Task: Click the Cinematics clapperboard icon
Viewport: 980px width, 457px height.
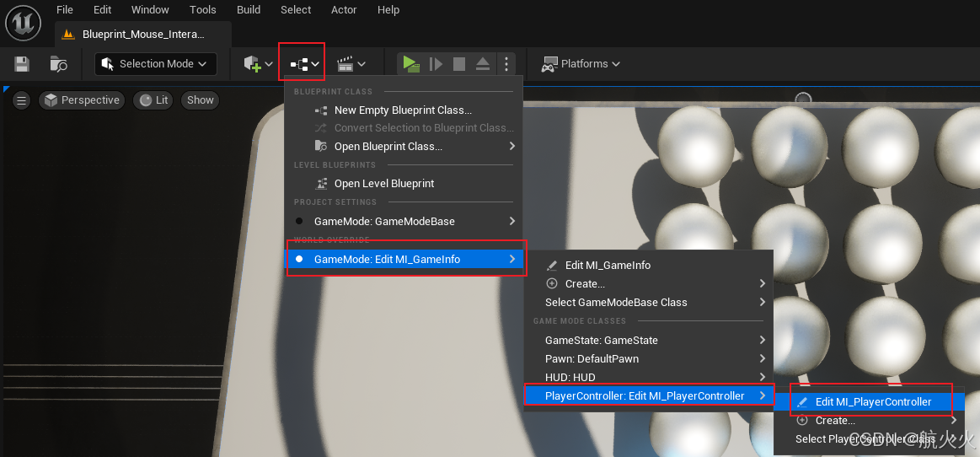Action: point(345,64)
